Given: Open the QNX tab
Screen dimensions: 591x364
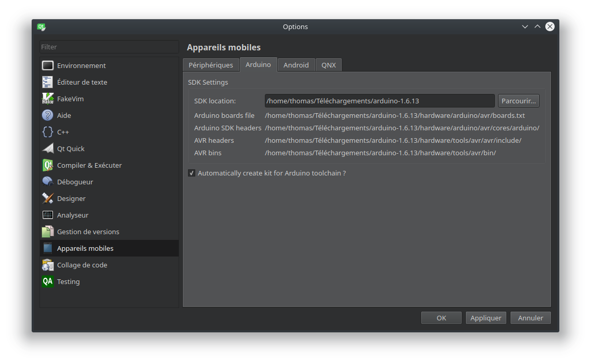Looking at the screenshot, I should (x=328, y=65).
